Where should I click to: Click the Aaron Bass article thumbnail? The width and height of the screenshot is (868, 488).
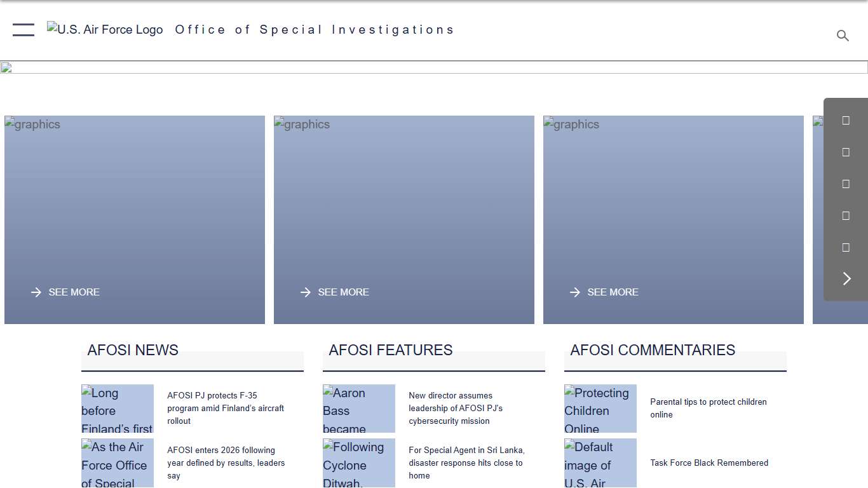[x=358, y=409]
